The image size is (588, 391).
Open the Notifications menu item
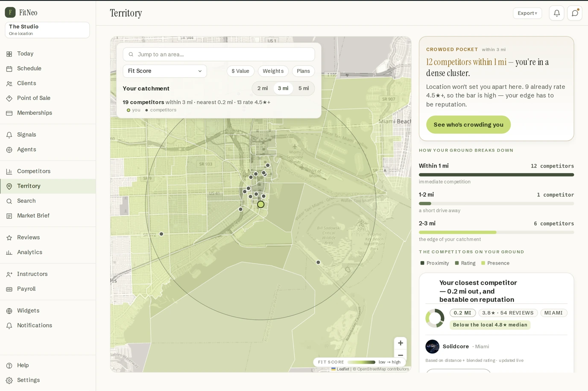(48, 326)
